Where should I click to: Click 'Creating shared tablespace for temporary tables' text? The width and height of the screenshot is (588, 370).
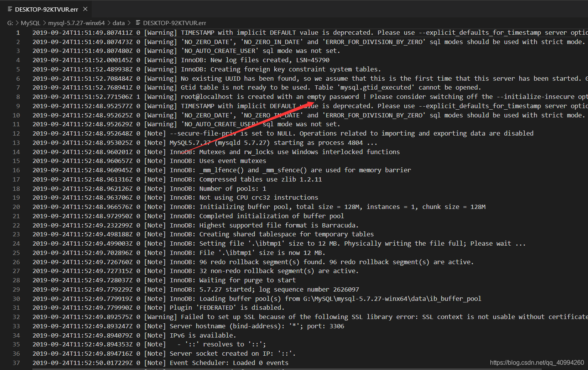point(287,234)
